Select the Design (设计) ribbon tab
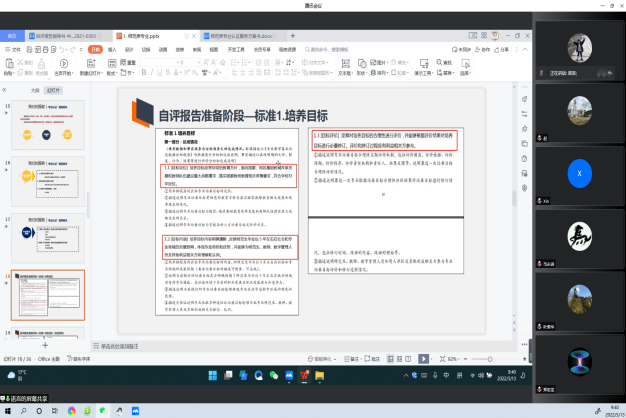 (x=129, y=50)
